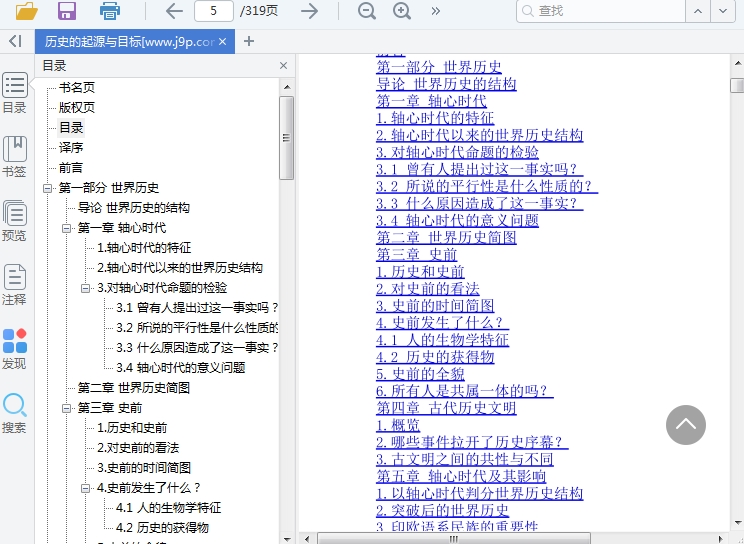Image resolution: width=744 pixels, height=544 pixels.
Task: Select 第二章 世界历史简图 in the outline
Action: [x=134, y=388]
